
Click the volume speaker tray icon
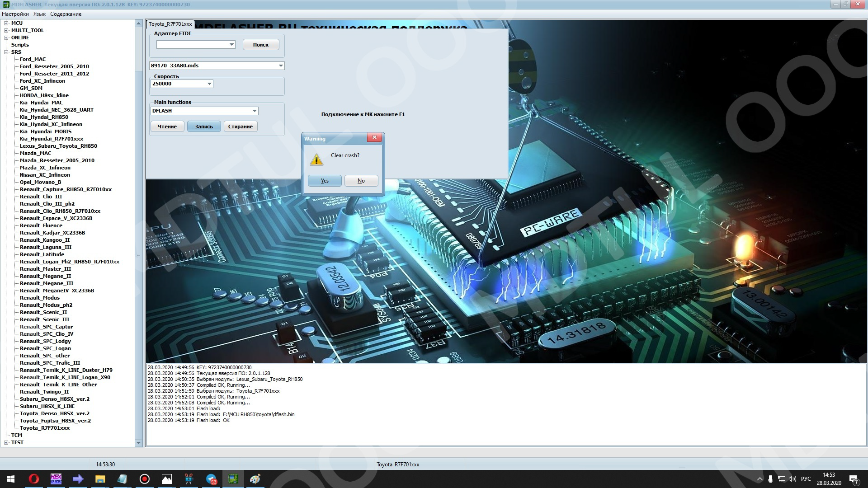coord(792,479)
